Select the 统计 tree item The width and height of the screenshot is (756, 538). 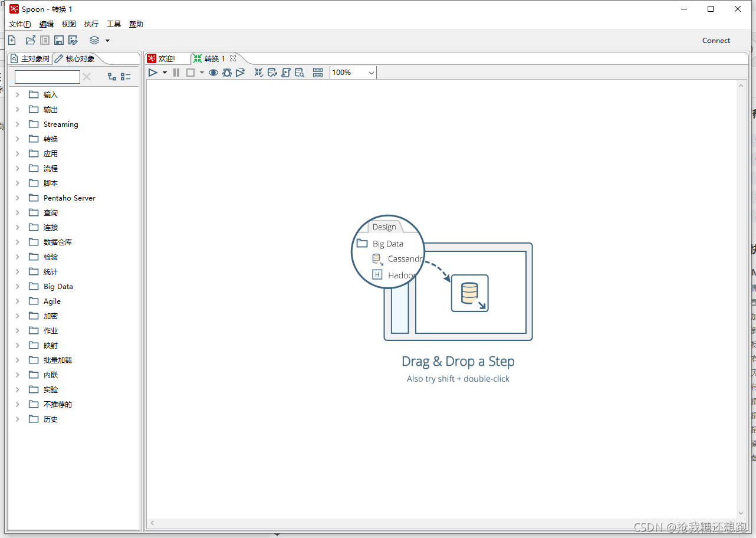click(x=51, y=271)
